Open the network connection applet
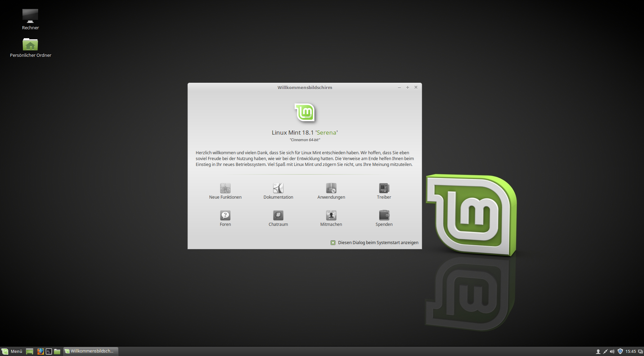This screenshot has width=644, height=356. click(x=605, y=352)
